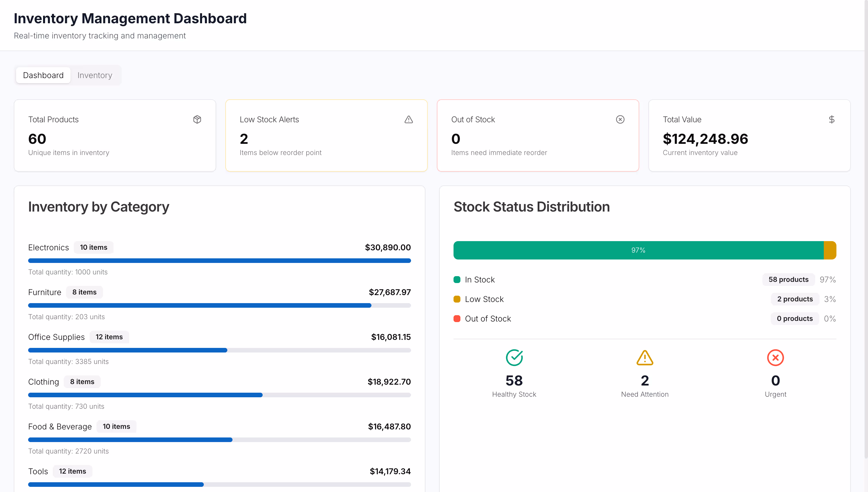Switch to the Inventory tab
Screen dimensions: 868x492
tap(95, 75)
